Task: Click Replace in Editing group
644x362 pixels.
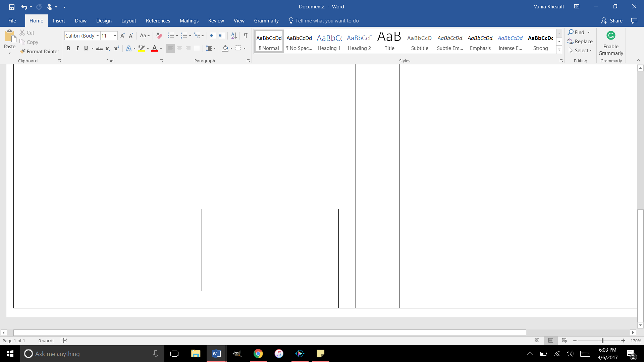Action: coord(580,42)
